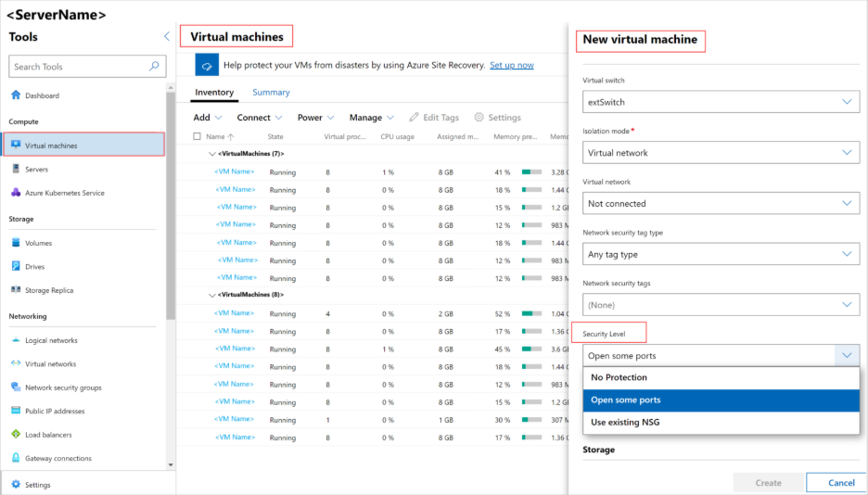Toggle the select-all checkbox in Name header
The height and width of the screenshot is (495, 868).
tap(197, 136)
